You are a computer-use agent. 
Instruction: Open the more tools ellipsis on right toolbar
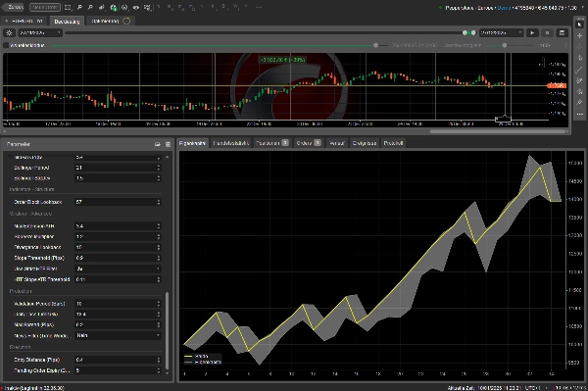(x=580, y=114)
